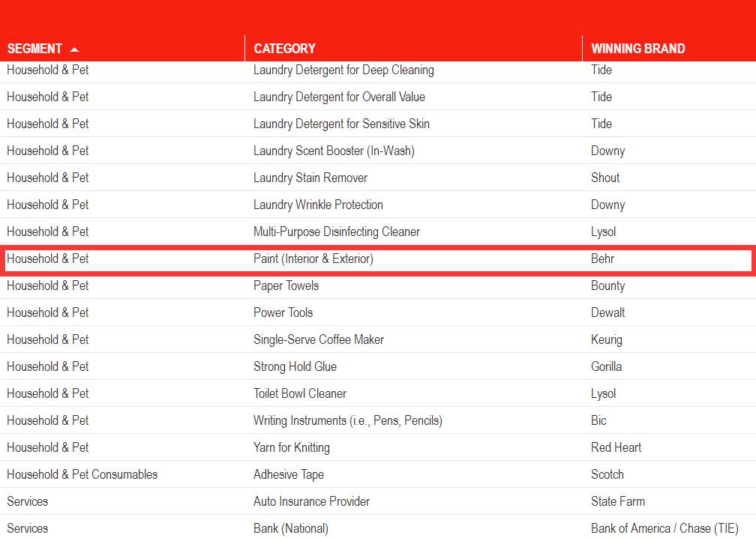Click the 'Dewalt' winning brand cell
Viewport: 756px width, 538px height.
pos(608,312)
